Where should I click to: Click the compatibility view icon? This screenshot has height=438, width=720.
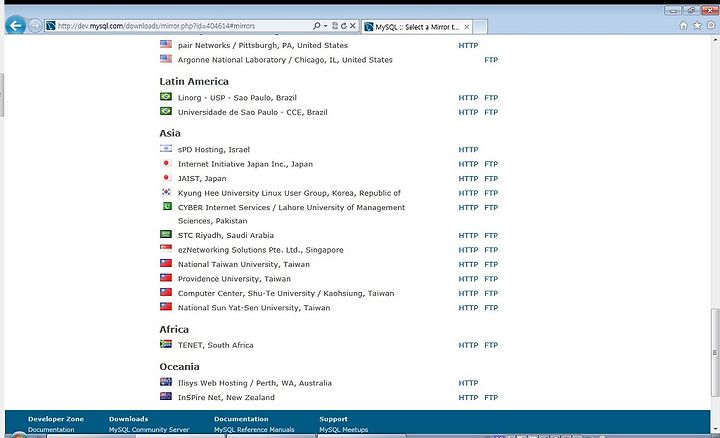pyautogui.click(x=335, y=26)
